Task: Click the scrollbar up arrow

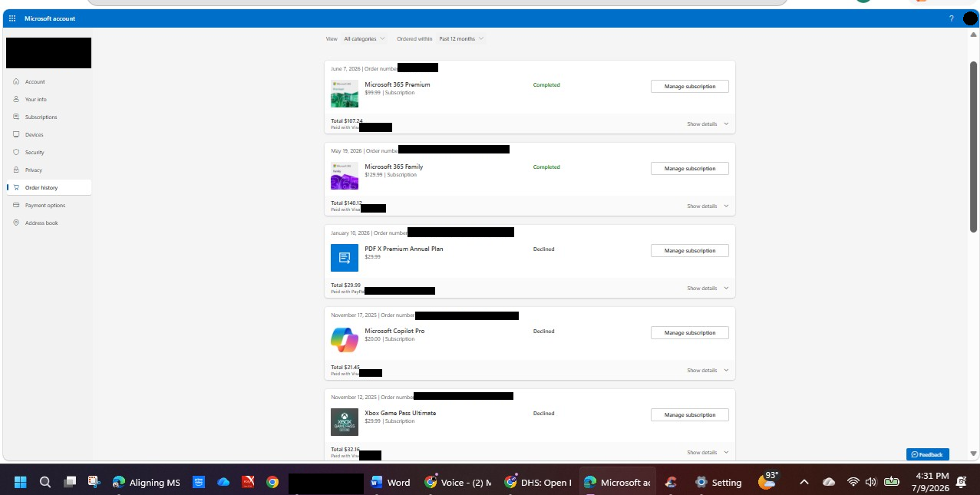Action: tap(974, 35)
